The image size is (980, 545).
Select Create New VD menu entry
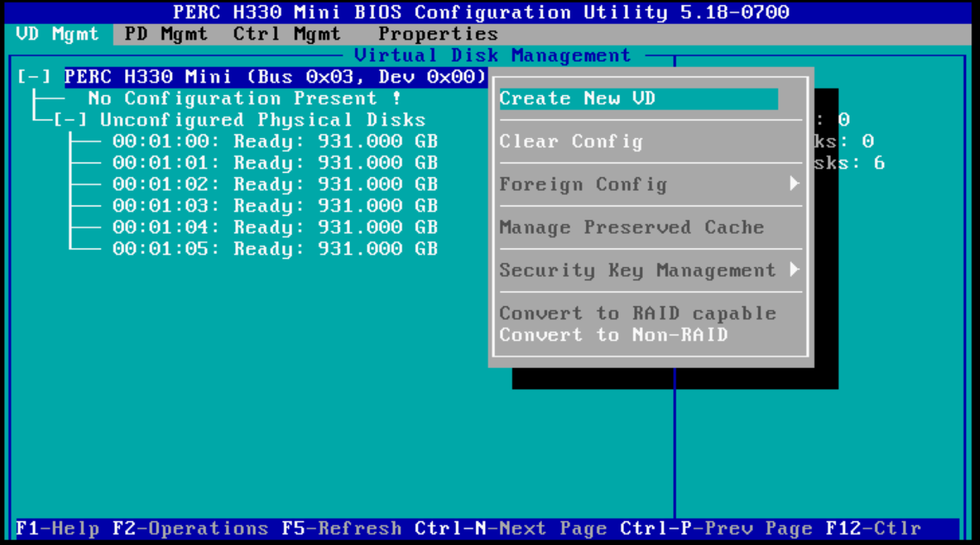(638, 98)
